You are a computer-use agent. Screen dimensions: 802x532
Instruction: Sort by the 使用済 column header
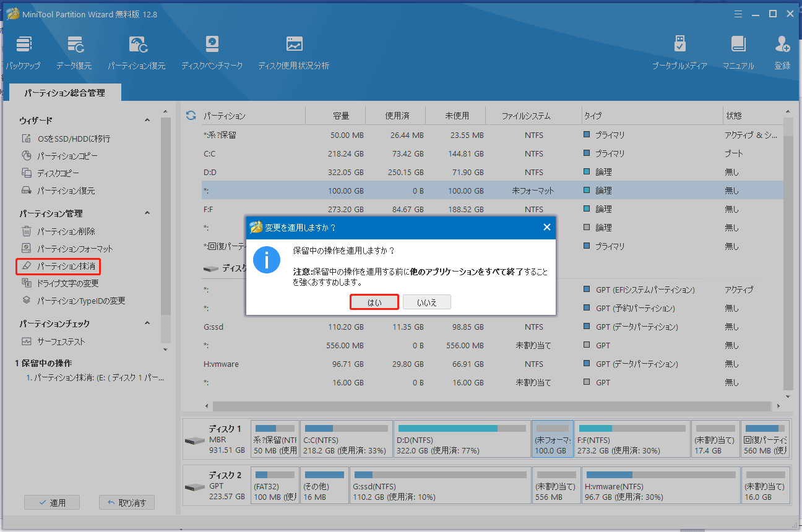[396, 116]
